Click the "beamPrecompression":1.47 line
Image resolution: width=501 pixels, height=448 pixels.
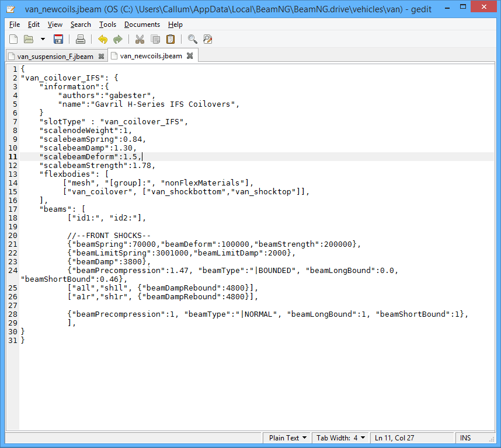232,271
